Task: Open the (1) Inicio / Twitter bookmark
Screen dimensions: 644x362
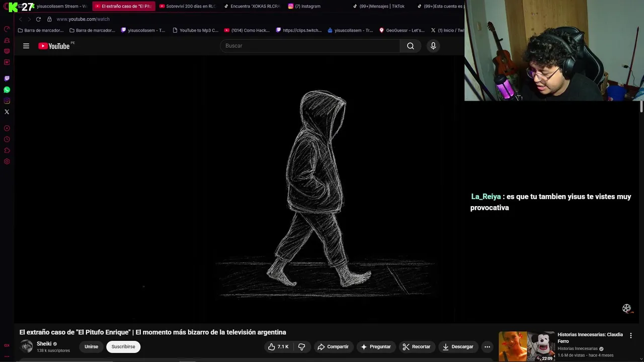Action: (448, 30)
